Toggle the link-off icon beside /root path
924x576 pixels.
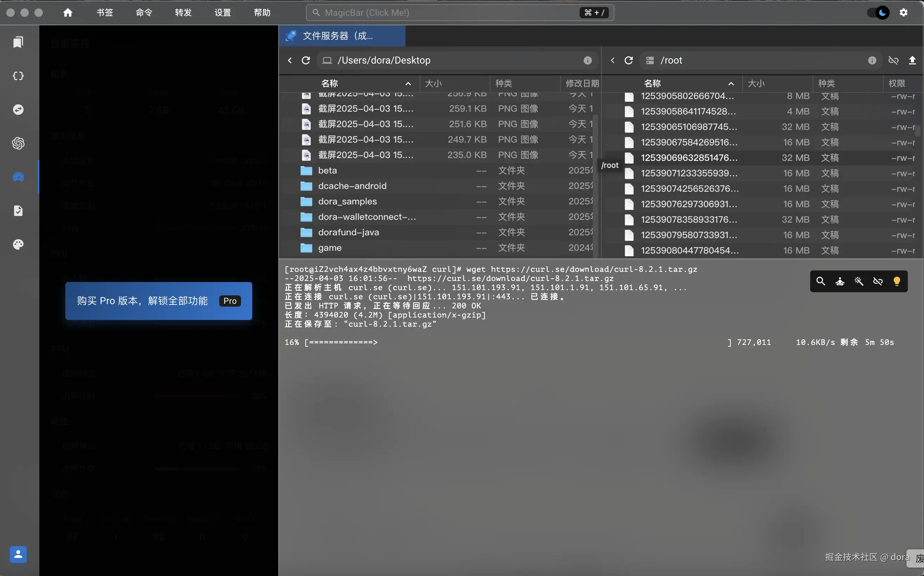(x=893, y=60)
